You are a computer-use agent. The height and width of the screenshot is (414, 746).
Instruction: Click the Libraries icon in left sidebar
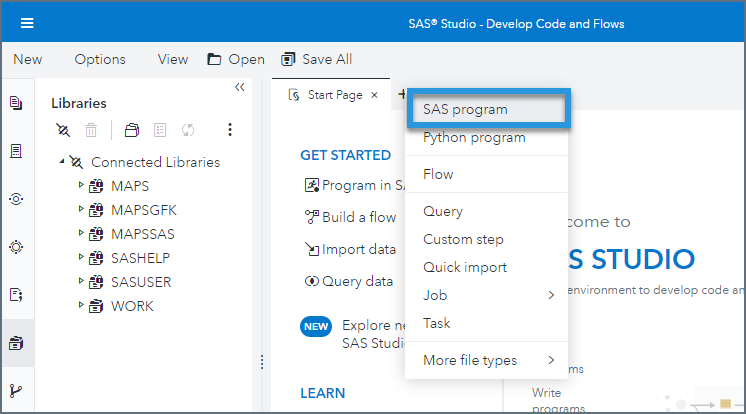tap(16, 344)
